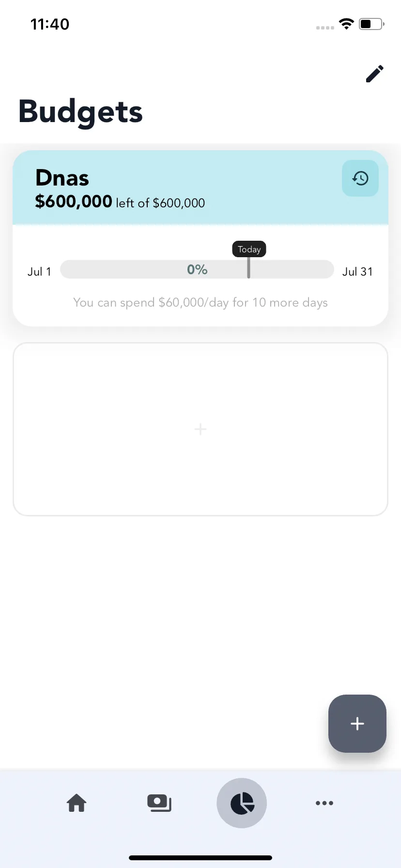401x868 pixels.
Task: Click the Budgets page heading
Action: (x=80, y=112)
